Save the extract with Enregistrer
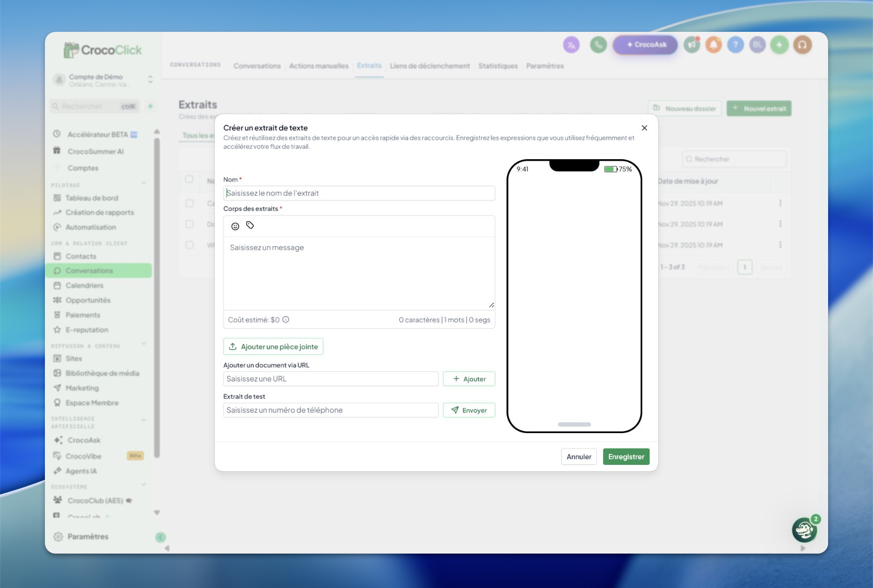Viewport: 873px width, 588px height. click(x=626, y=457)
